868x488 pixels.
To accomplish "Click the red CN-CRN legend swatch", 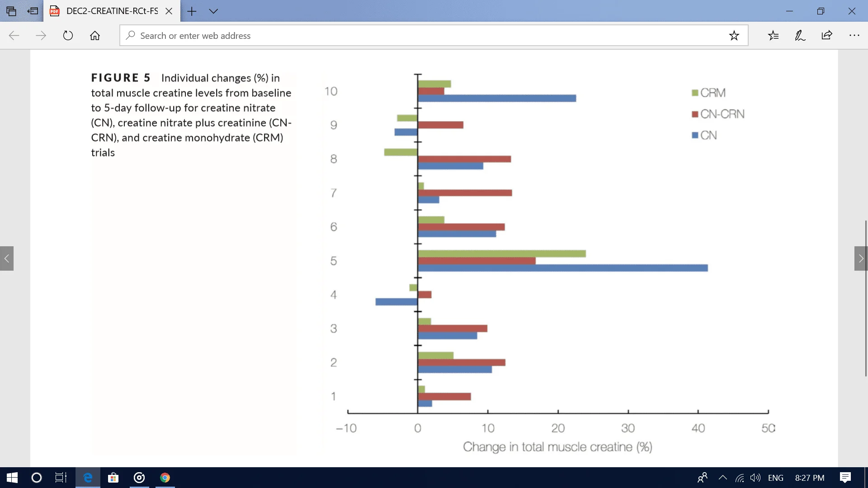I will click(x=695, y=114).
